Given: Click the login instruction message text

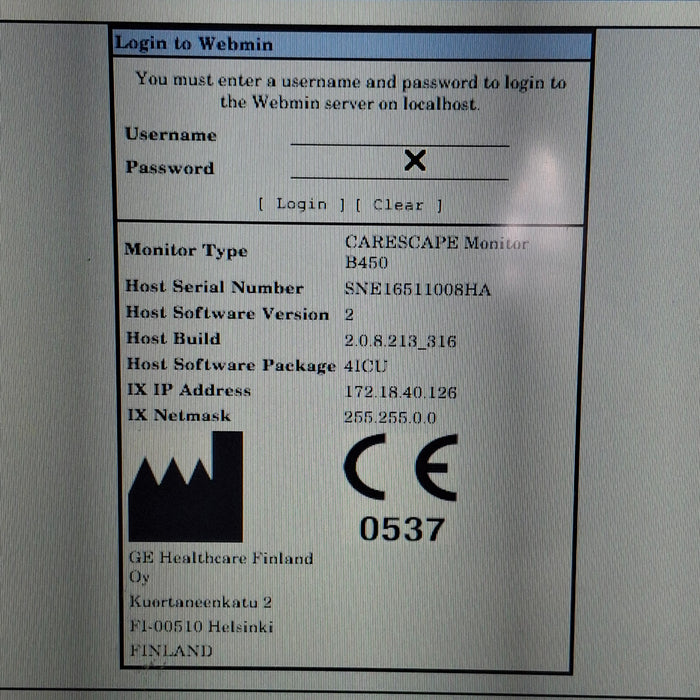Looking at the screenshot, I should pyautogui.click(x=351, y=92).
